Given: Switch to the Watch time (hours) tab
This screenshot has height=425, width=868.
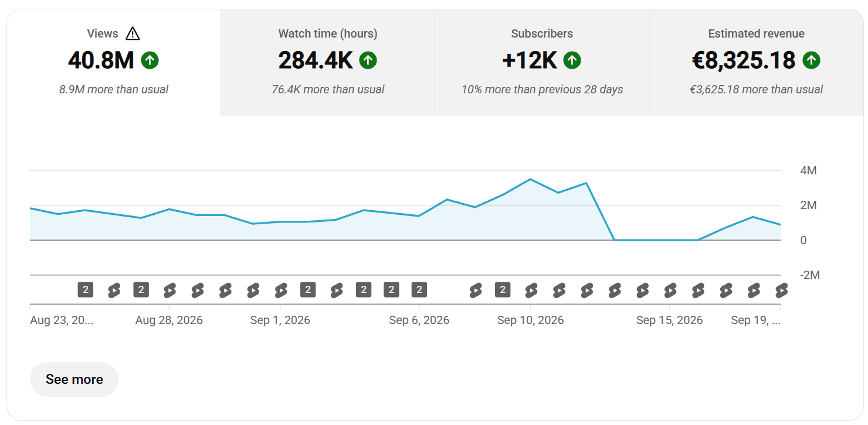Looking at the screenshot, I should point(328,63).
